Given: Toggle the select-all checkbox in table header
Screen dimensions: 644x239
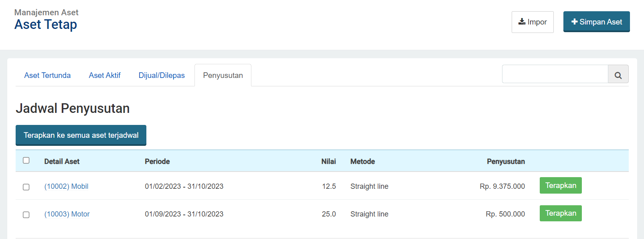Looking at the screenshot, I should coord(26,160).
